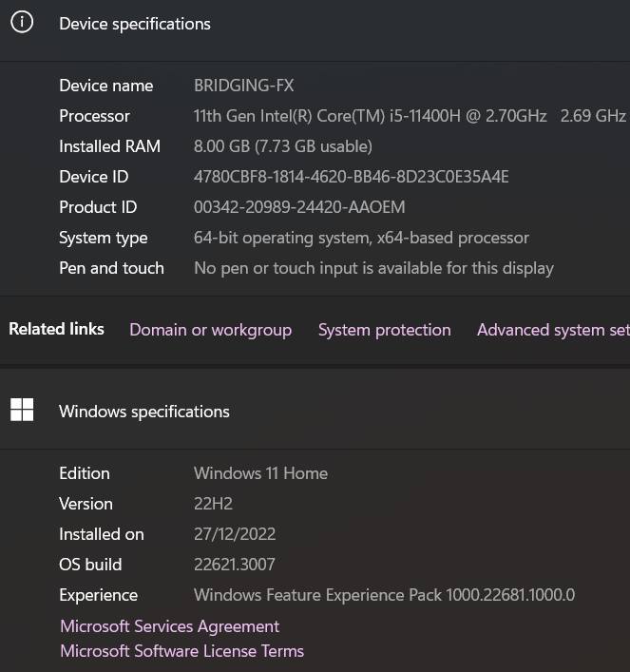Click the Installed on label
This screenshot has height=672, width=630.
102,534
